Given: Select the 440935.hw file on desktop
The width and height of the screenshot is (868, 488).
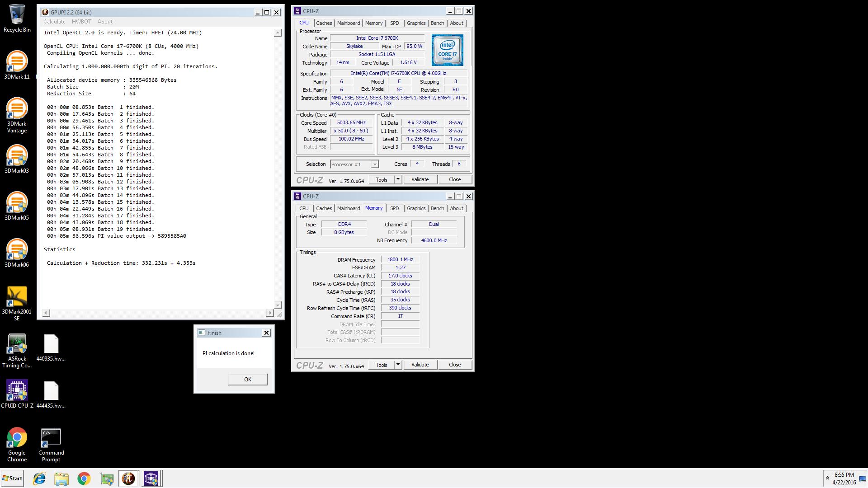Looking at the screenshot, I should point(51,348).
